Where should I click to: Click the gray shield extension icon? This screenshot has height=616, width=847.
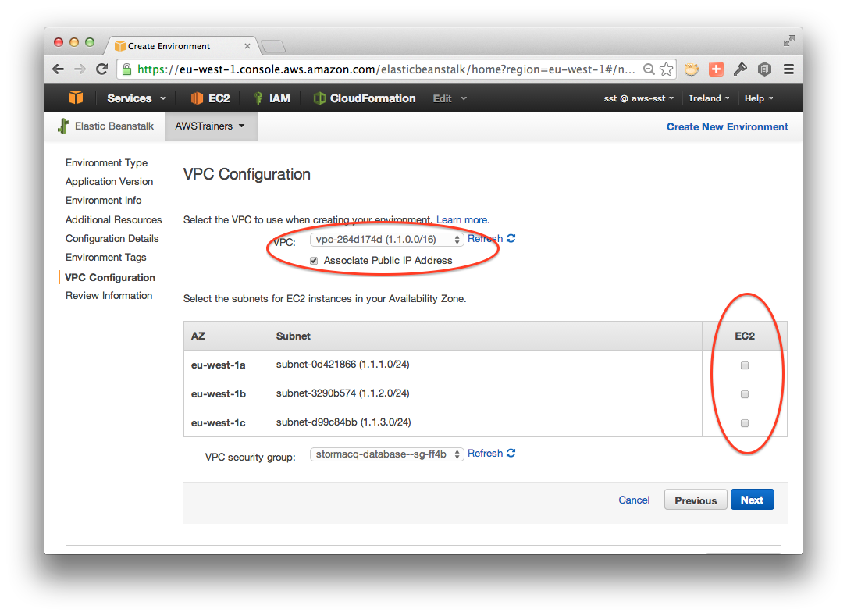[763, 69]
